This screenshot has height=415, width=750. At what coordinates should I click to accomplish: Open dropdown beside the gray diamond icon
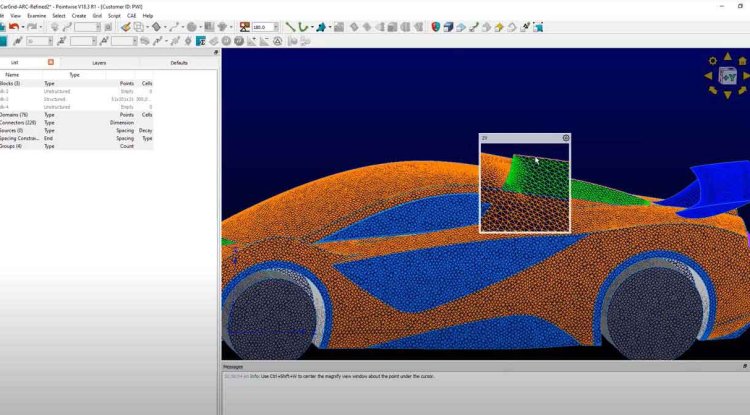[165, 27]
